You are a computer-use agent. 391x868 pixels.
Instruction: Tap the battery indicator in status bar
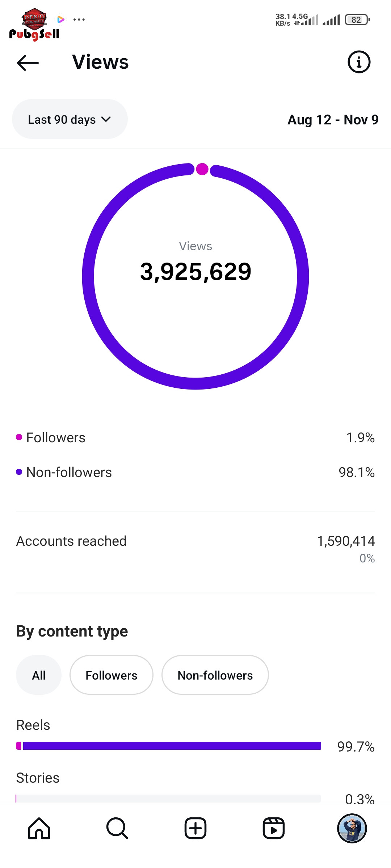[x=357, y=20]
